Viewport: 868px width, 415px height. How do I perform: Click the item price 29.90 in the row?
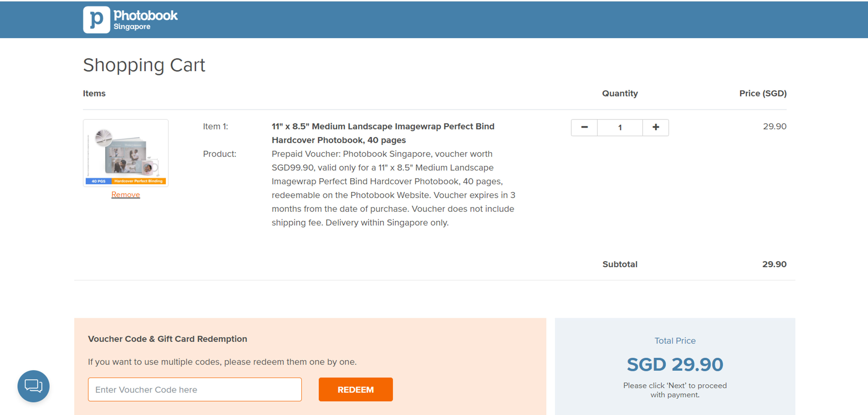pyautogui.click(x=774, y=126)
